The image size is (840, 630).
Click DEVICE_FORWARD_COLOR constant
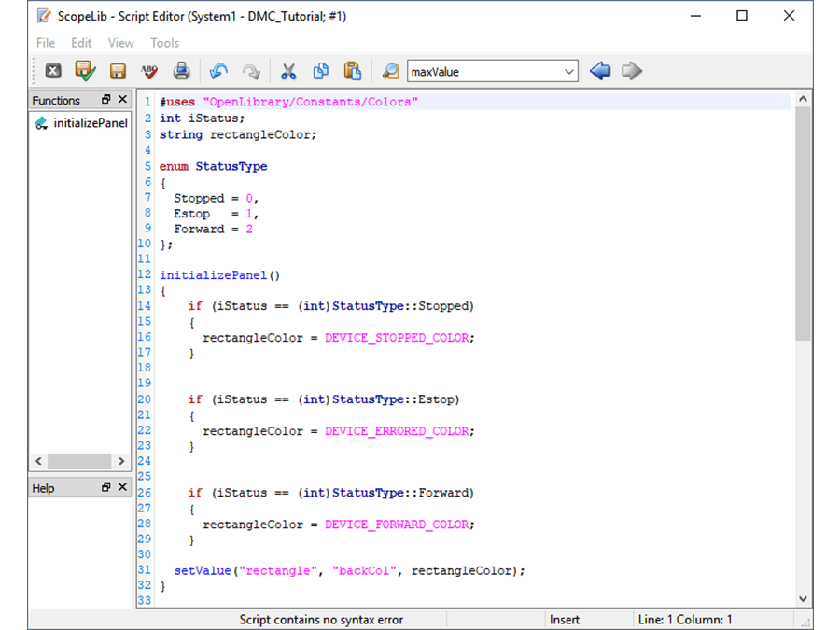pyautogui.click(x=397, y=525)
